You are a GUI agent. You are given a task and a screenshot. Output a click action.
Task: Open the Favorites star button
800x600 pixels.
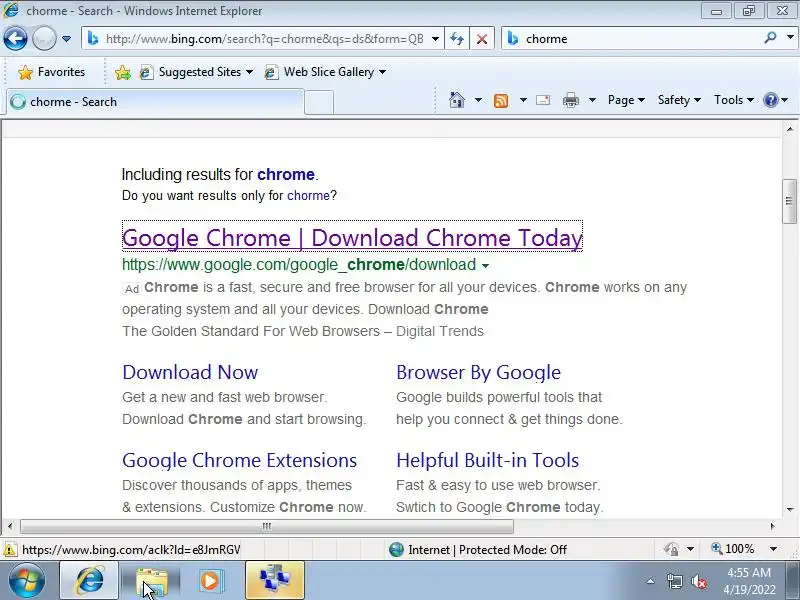click(x=52, y=72)
